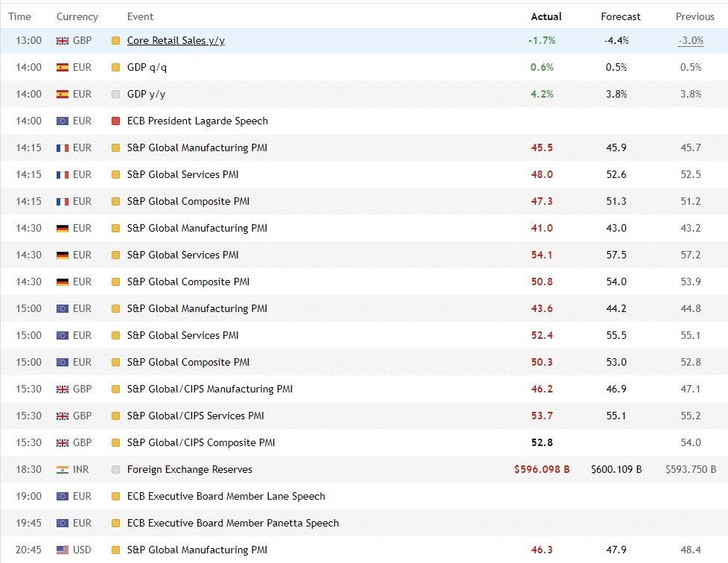Viewport: 728px width, 563px height.
Task: Click the previous value $593.750 B
Action: [691, 470]
